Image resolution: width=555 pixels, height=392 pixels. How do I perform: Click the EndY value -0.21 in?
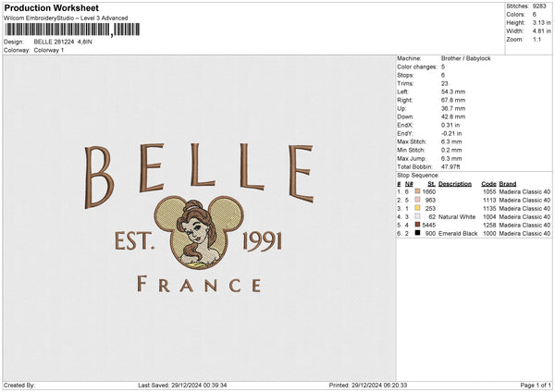(x=451, y=133)
